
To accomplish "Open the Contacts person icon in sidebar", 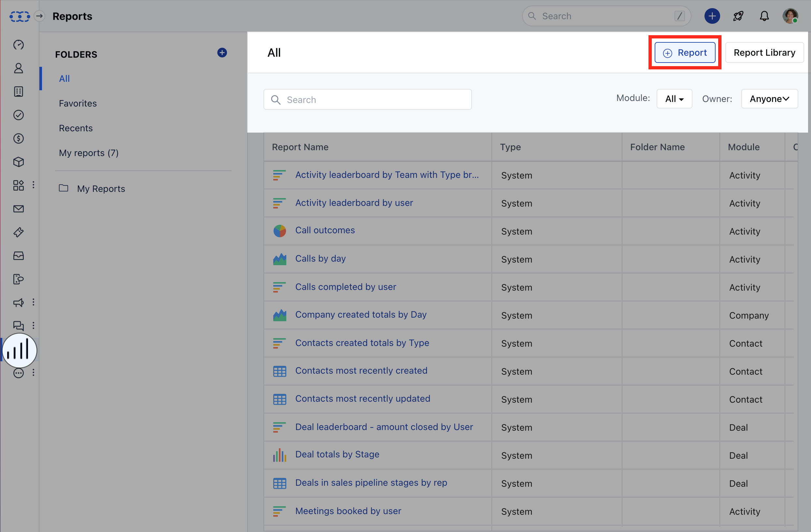I will pos(18,68).
